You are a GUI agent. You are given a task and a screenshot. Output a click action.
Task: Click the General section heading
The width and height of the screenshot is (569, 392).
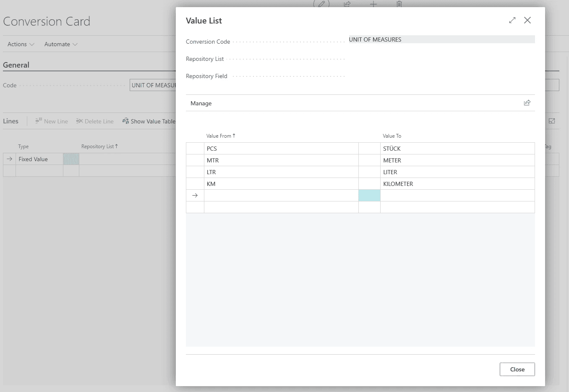coord(16,65)
